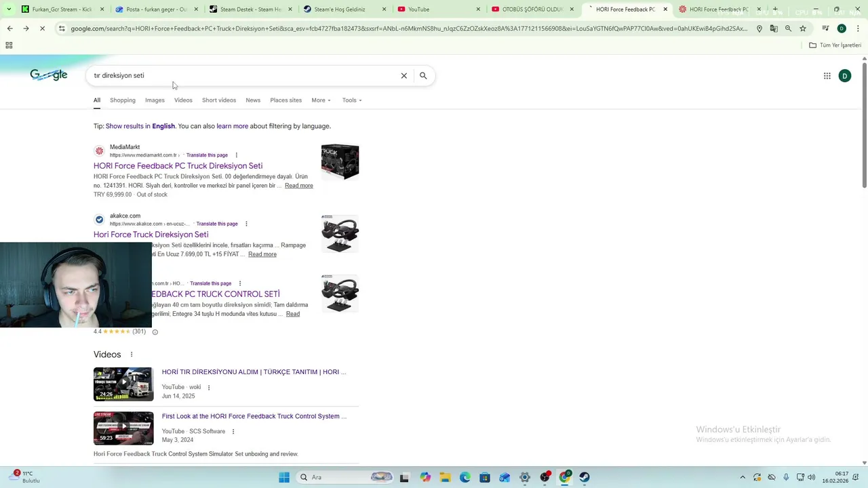
Task: Open the media control icon in toolbar
Action: click(825, 28)
